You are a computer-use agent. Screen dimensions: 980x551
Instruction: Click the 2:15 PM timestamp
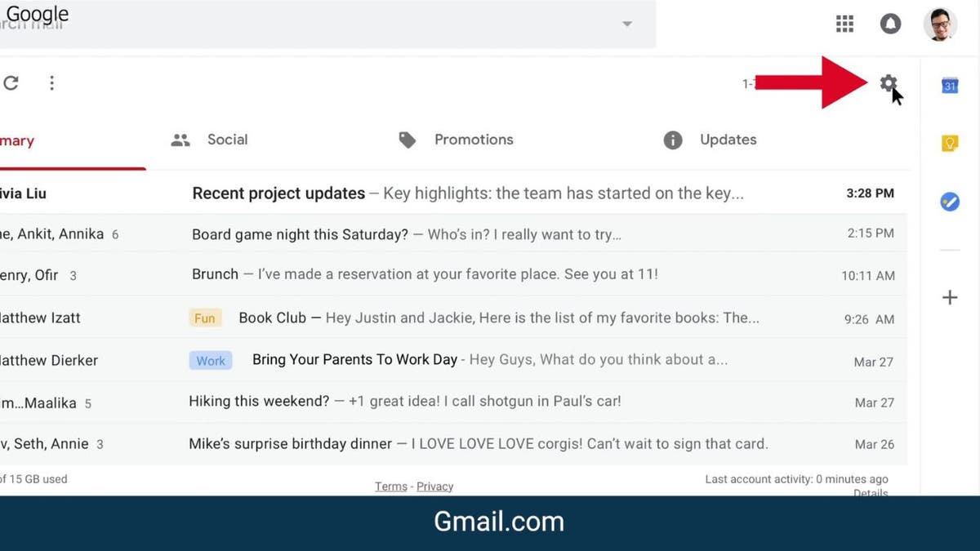click(x=871, y=233)
